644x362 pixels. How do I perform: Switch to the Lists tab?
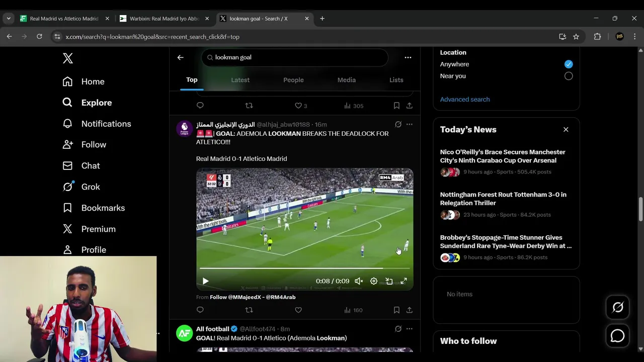(x=396, y=80)
